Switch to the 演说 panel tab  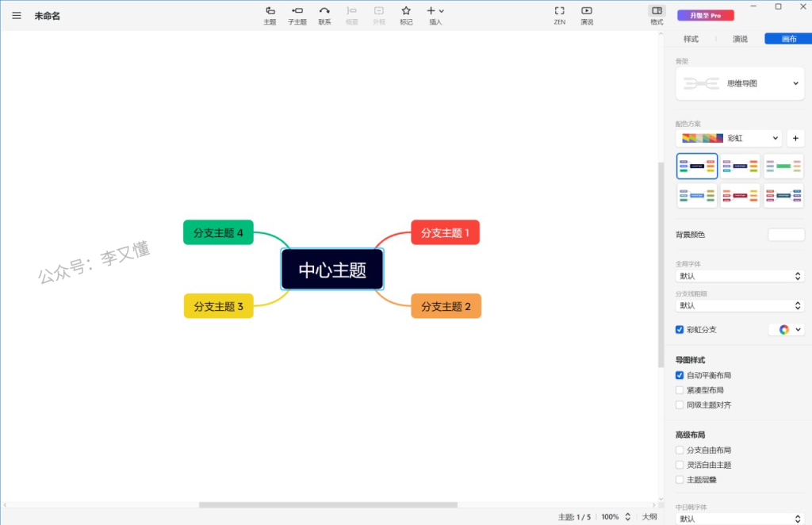[x=740, y=39]
